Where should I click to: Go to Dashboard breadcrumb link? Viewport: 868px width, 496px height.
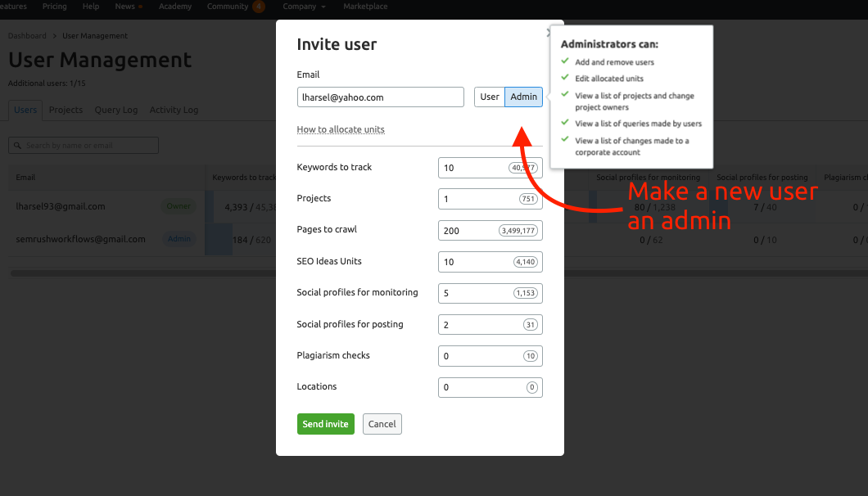click(27, 35)
